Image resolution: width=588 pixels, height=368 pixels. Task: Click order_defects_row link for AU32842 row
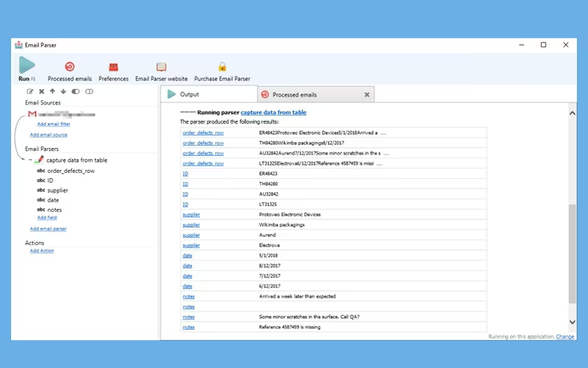click(x=203, y=153)
